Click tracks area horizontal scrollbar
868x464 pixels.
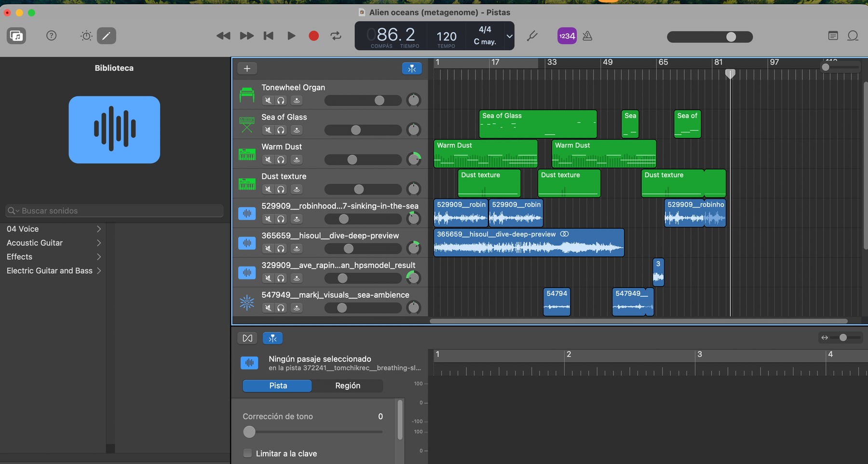[x=638, y=321]
